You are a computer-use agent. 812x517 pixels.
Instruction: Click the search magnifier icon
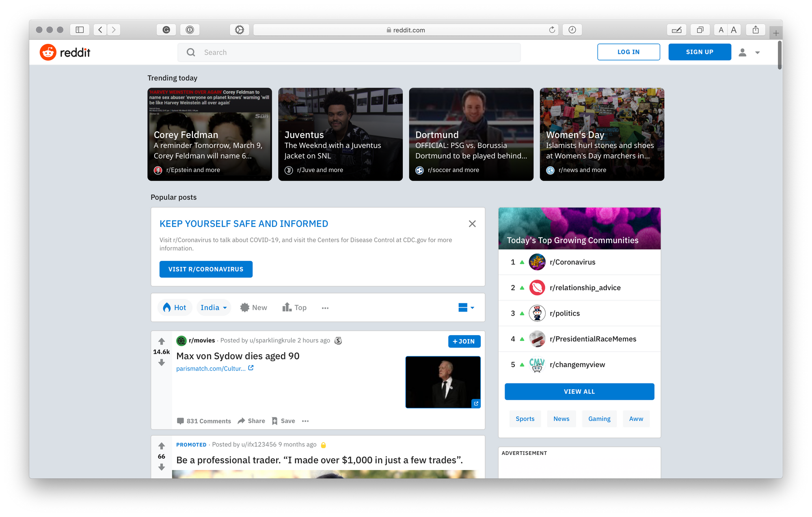(191, 52)
